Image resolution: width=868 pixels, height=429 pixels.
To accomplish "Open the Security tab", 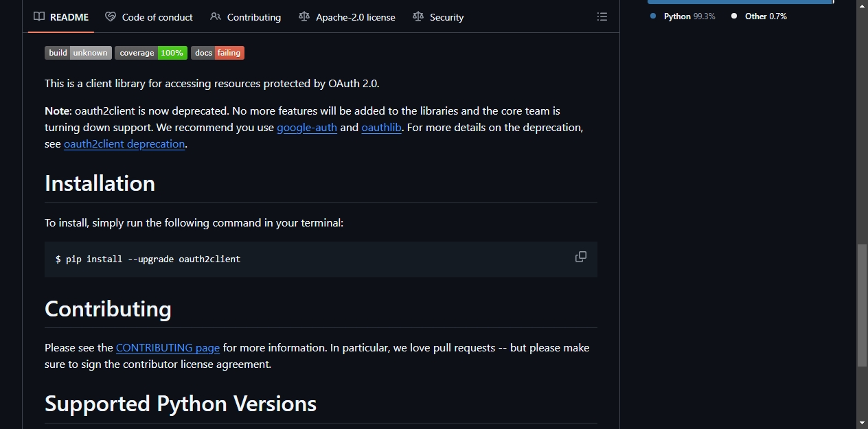I will coord(438,16).
